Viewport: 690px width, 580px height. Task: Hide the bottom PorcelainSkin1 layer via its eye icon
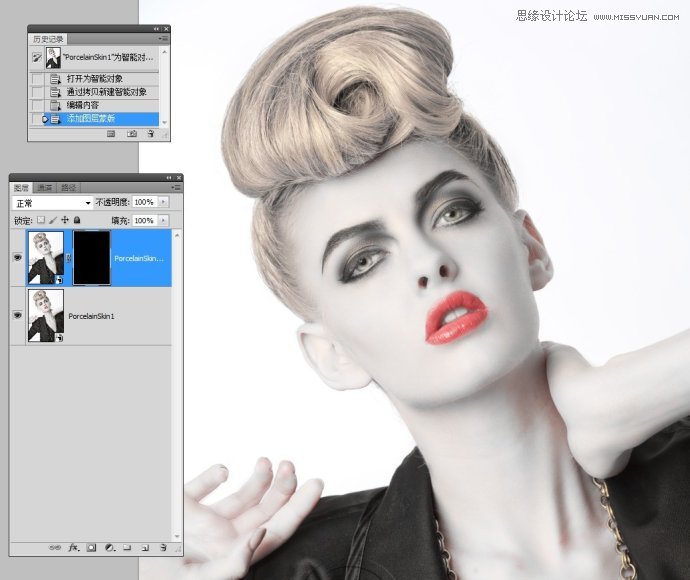click(x=18, y=315)
